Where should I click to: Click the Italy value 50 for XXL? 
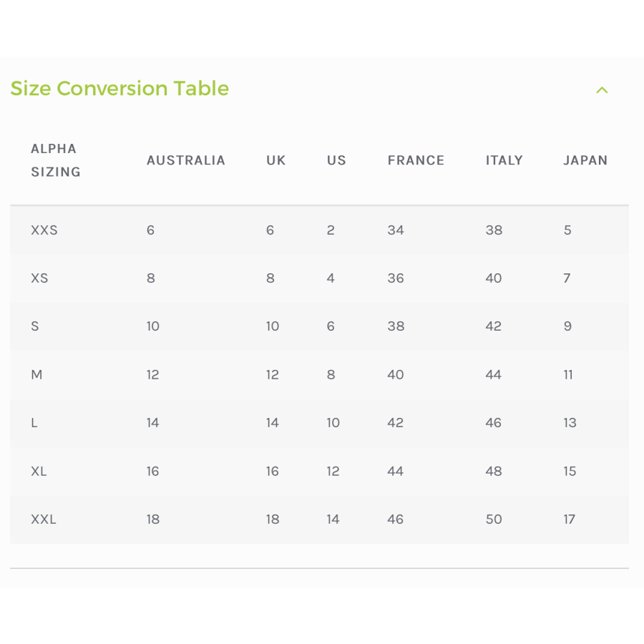494,519
